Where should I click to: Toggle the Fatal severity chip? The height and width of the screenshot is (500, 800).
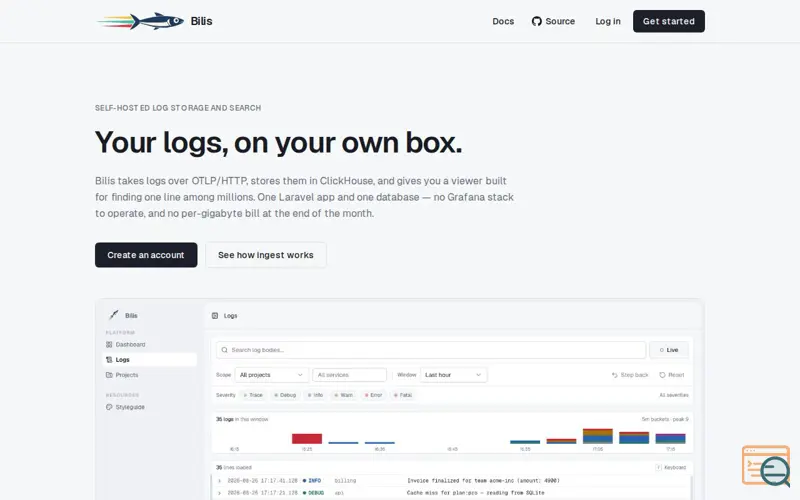point(403,395)
